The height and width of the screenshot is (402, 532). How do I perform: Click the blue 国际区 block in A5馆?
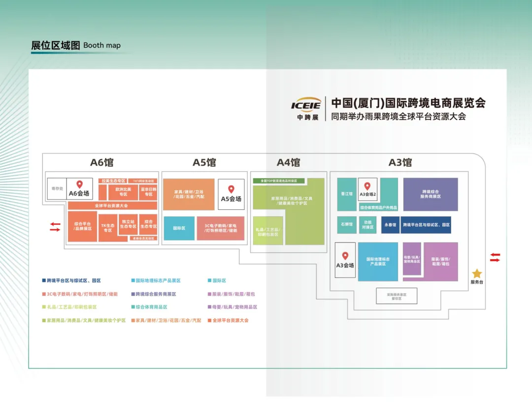(x=179, y=228)
